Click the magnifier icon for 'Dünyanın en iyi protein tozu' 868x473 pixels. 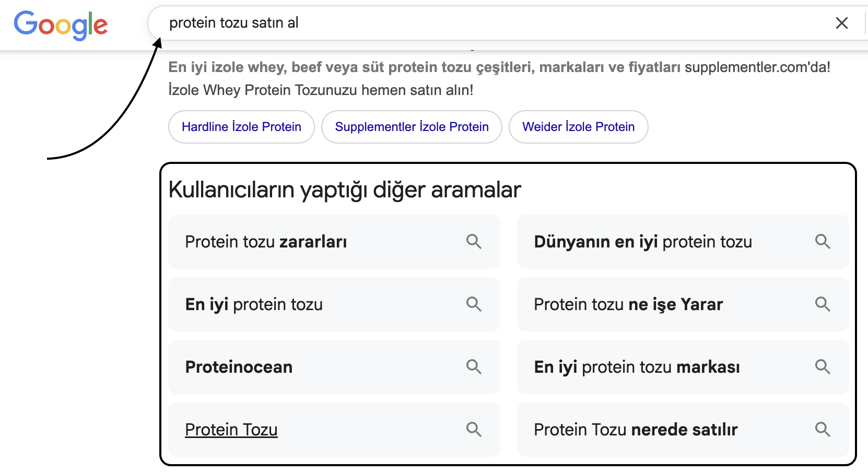[823, 242]
